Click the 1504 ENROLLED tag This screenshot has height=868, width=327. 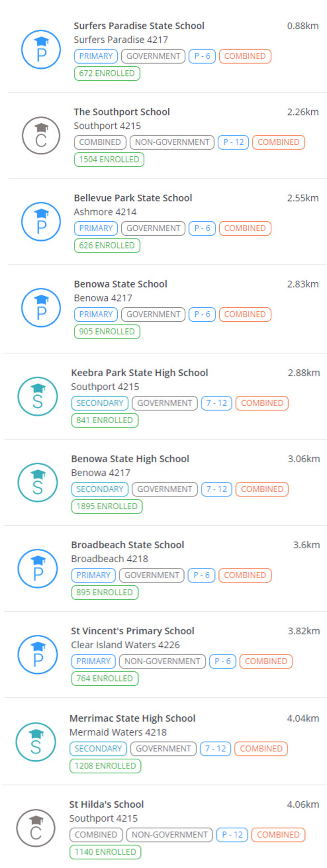click(x=109, y=160)
